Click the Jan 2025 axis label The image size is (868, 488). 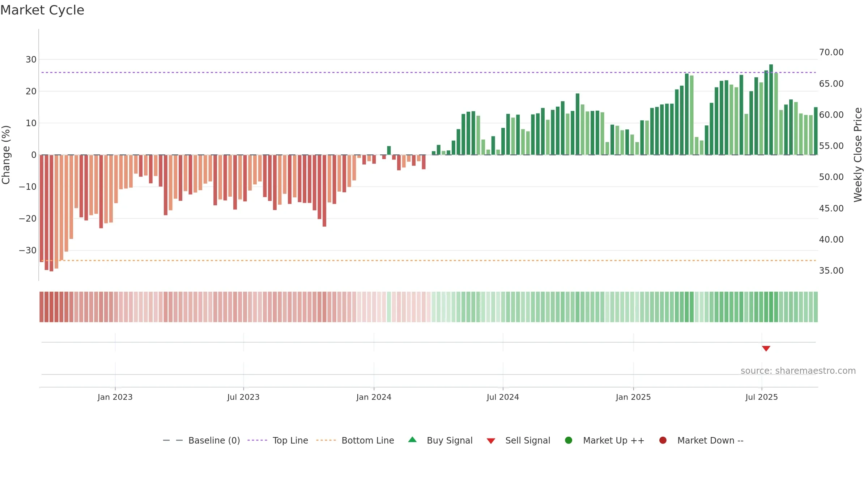pyautogui.click(x=633, y=397)
